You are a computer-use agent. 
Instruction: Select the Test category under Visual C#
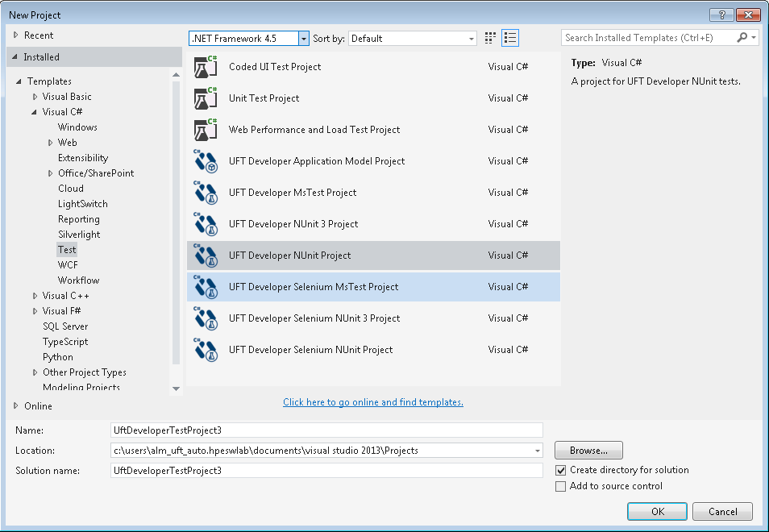(x=67, y=250)
